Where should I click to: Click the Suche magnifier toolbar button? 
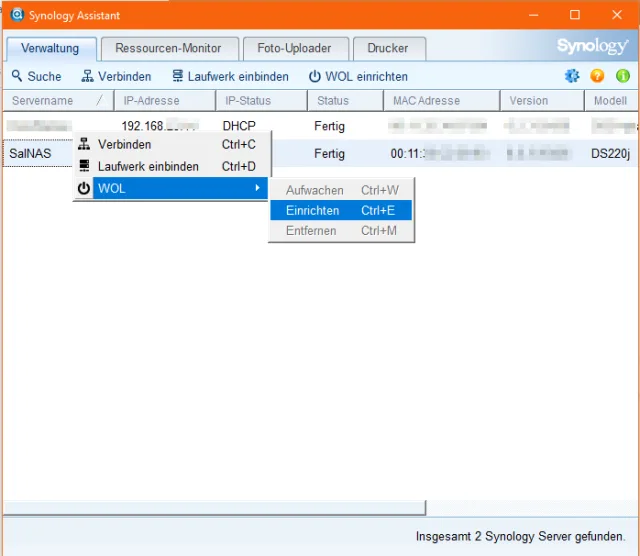pyautogui.click(x=36, y=76)
